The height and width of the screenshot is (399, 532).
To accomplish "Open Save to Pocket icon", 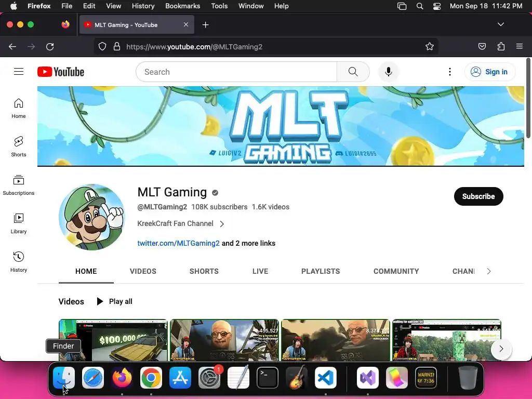I will [x=482, y=46].
